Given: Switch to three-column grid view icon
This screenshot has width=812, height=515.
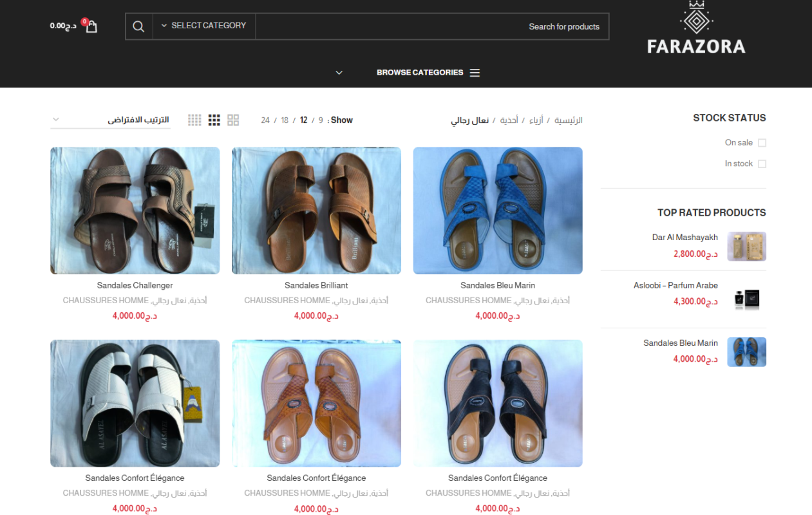Looking at the screenshot, I should (214, 120).
